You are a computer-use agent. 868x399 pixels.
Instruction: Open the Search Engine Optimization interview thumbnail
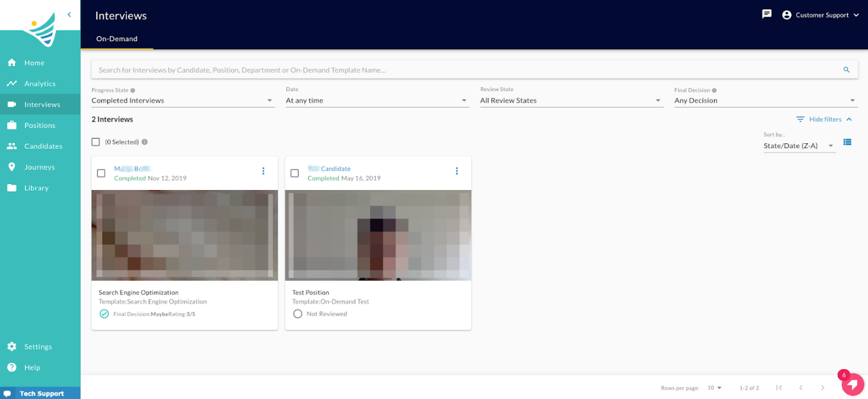coord(184,235)
